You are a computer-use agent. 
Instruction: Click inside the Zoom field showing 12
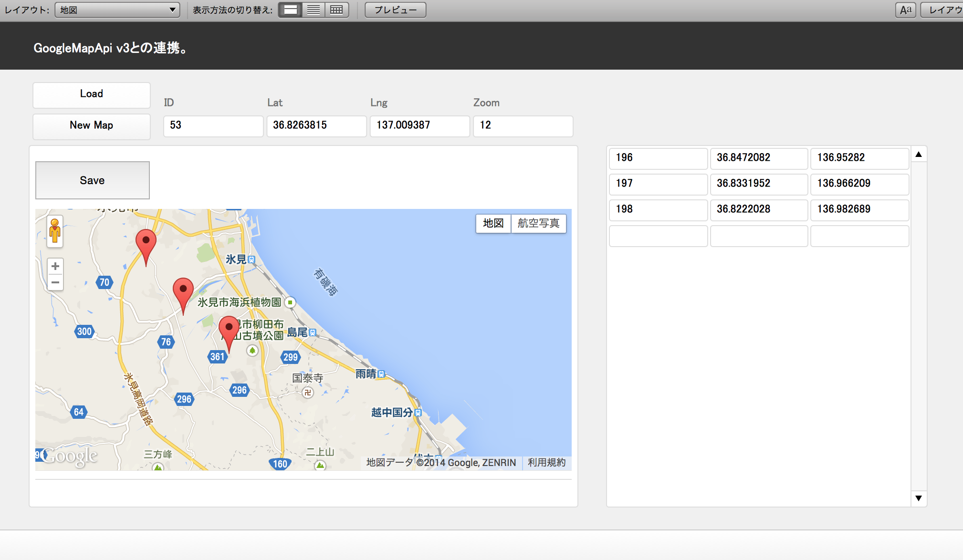tap(523, 125)
